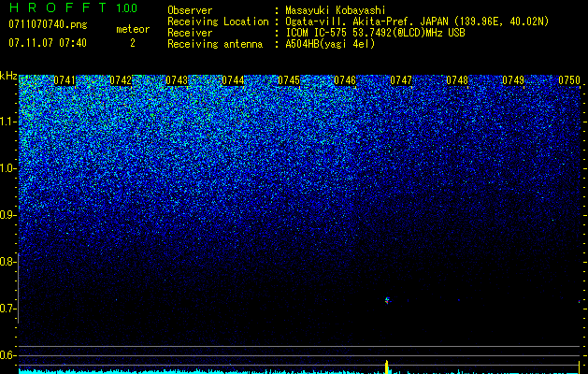This screenshot has width=588, height=374.
Task: Click the 0.8 kHz axis label
Action: pos(8,262)
